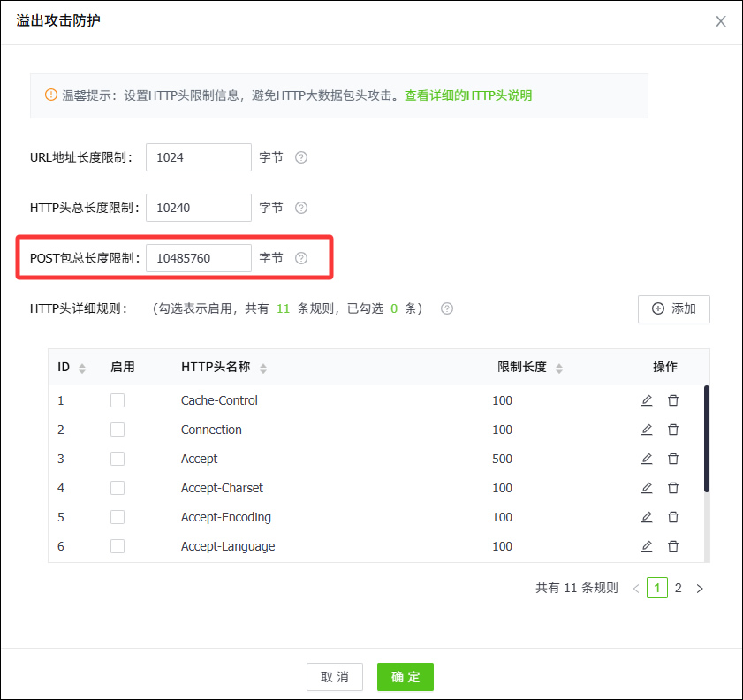Click the Cache-Control header name text

(x=219, y=400)
